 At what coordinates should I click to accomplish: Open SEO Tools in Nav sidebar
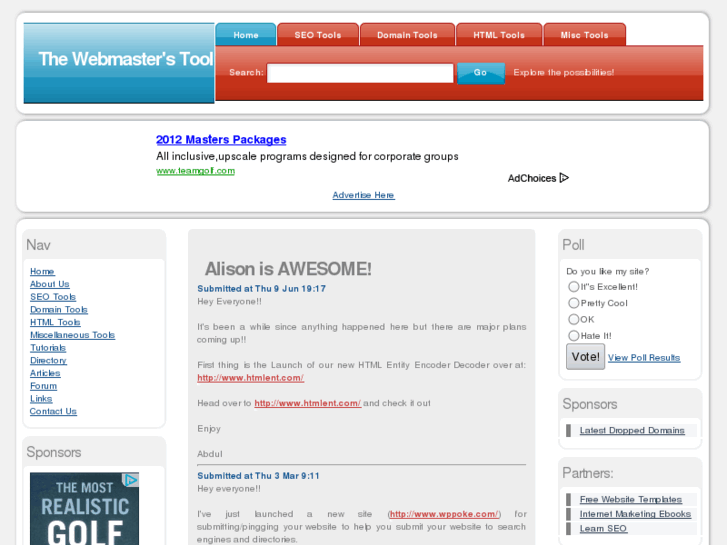click(53, 297)
